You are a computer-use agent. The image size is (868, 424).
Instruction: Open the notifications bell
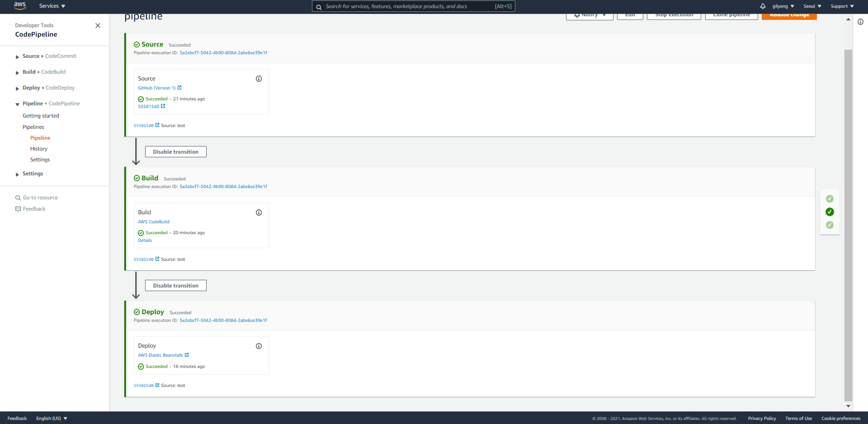tap(763, 6)
